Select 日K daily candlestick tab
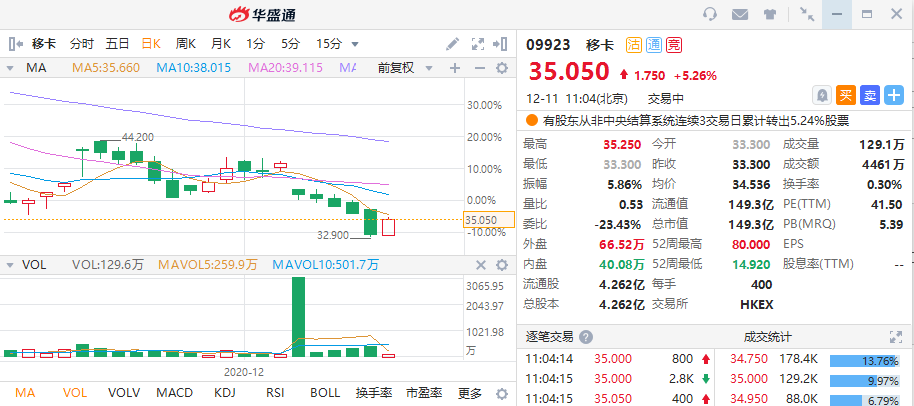The width and height of the screenshot is (914, 406). point(152,44)
